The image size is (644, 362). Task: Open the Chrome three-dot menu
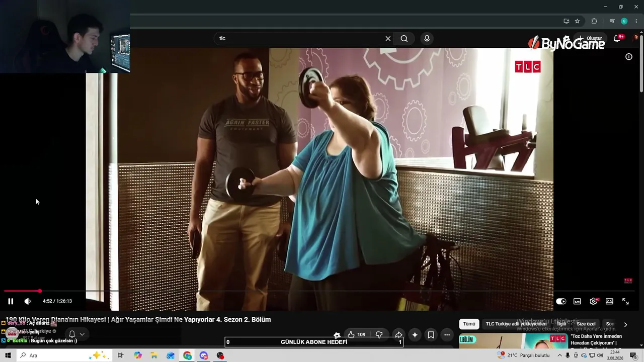pos(636,21)
